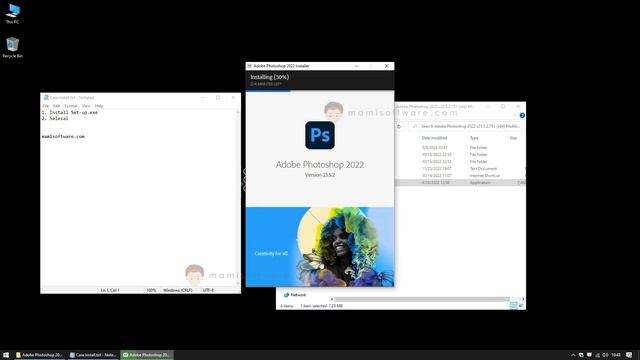Open Format menu in Notepad
Viewport: 640px width, 360px height.
(x=71, y=106)
